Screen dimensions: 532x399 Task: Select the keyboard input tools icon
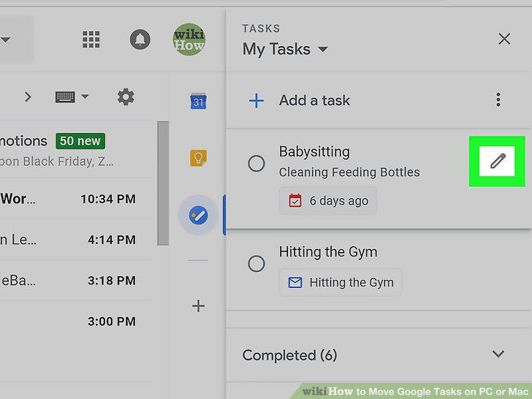tap(65, 97)
